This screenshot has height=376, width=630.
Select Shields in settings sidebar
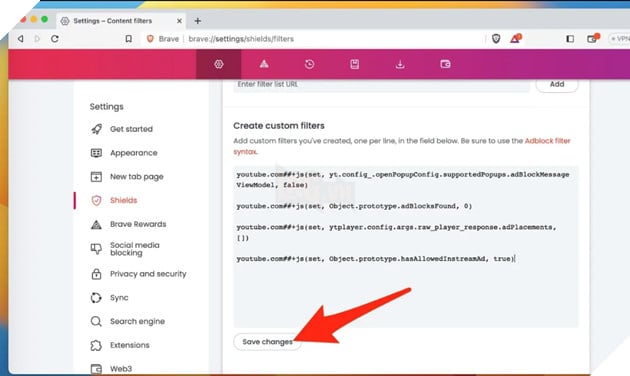pyautogui.click(x=123, y=200)
